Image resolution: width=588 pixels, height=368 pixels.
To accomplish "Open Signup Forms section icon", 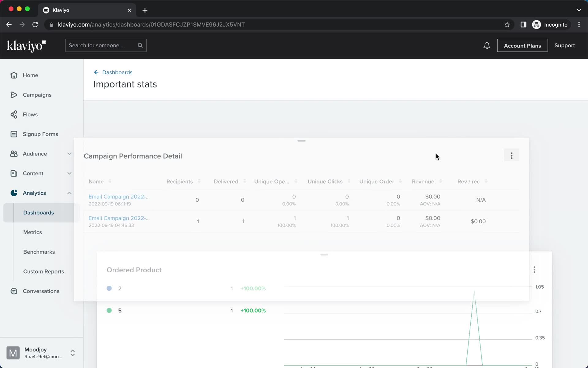I will tap(13, 134).
